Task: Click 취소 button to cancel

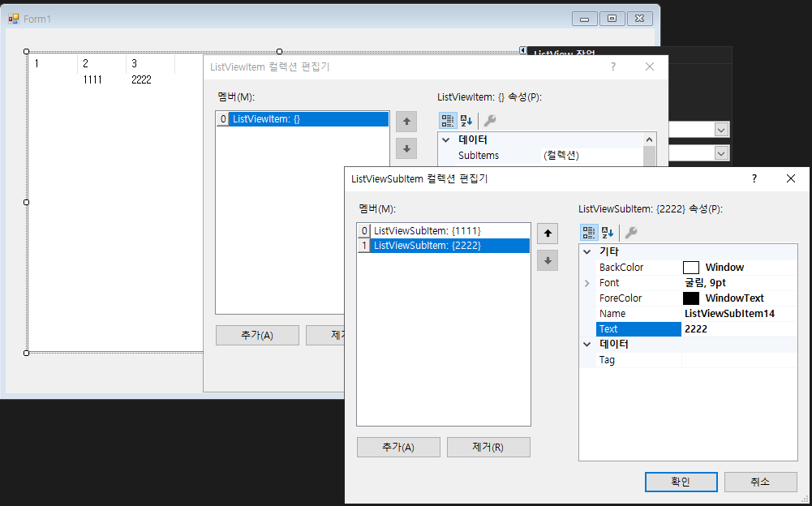Action: point(760,482)
